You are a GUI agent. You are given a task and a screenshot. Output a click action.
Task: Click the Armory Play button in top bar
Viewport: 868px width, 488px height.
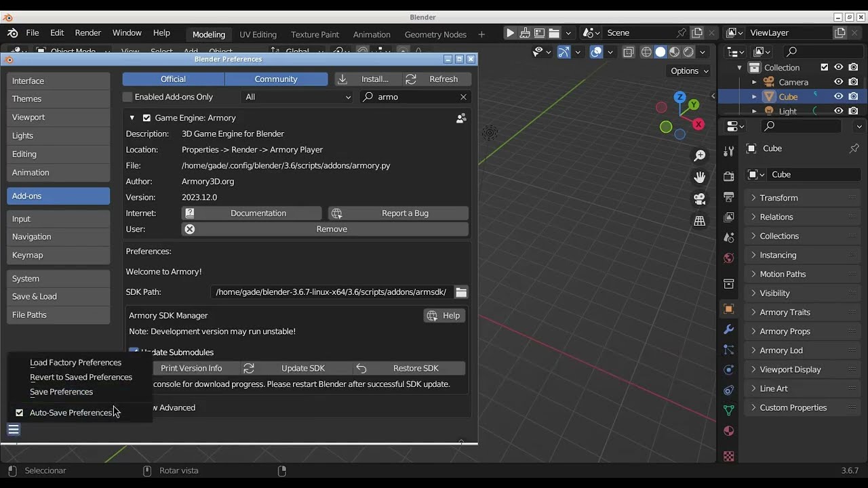coord(510,33)
